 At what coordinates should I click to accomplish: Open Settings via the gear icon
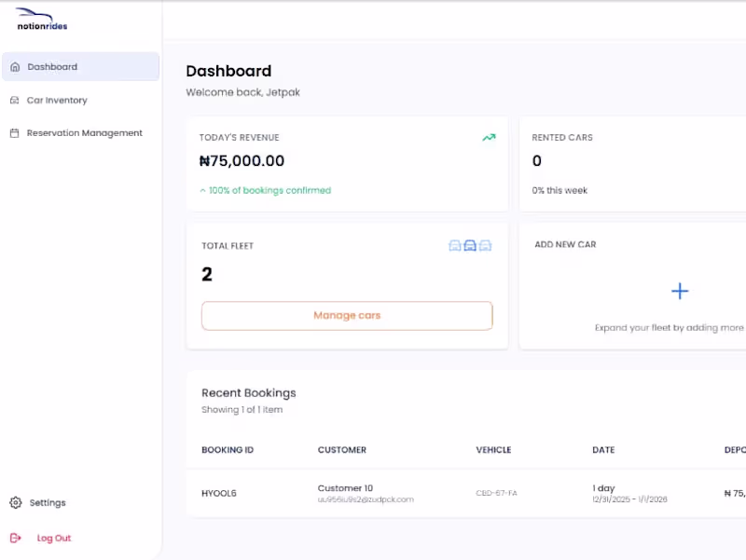15,502
